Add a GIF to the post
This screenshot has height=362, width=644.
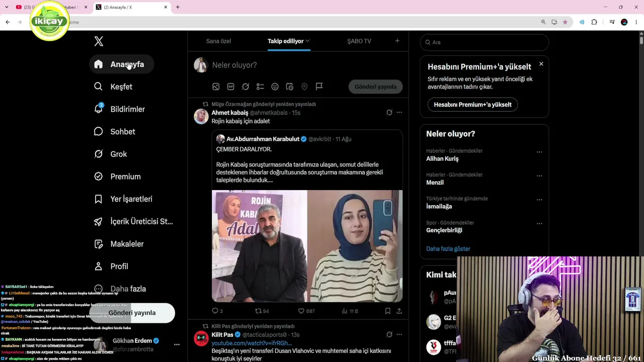230,86
